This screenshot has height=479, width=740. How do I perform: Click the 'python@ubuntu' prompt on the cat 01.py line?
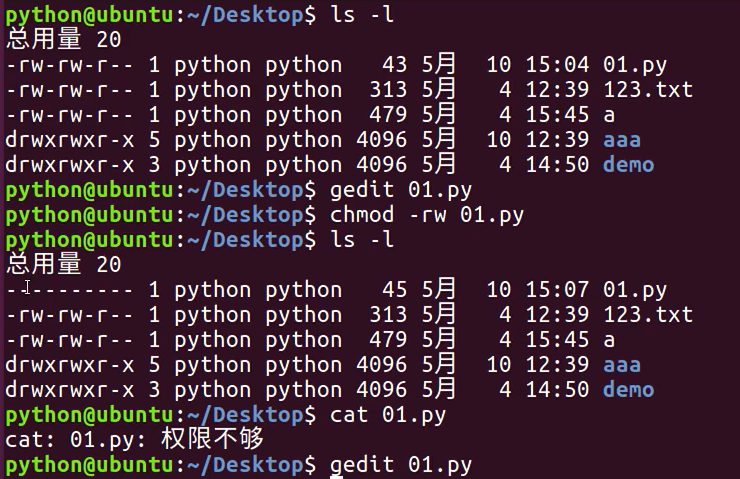click(x=89, y=416)
